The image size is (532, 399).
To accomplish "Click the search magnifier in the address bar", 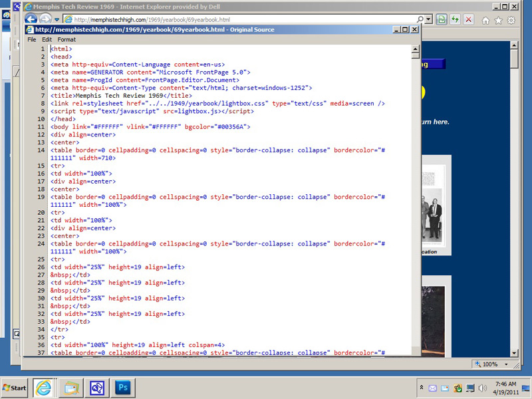I will [x=420, y=19].
